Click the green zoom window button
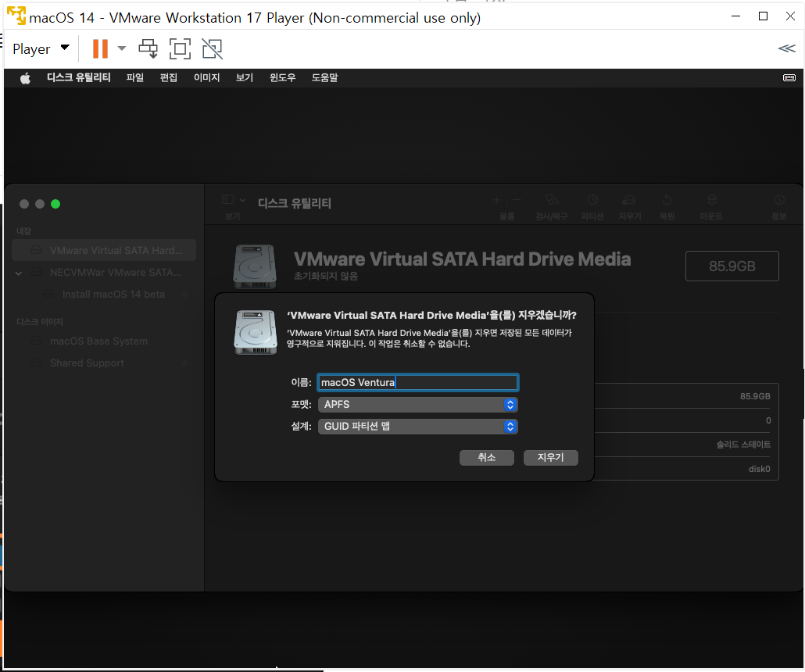Viewport: 805px width, 672px height. click(55, 204)
